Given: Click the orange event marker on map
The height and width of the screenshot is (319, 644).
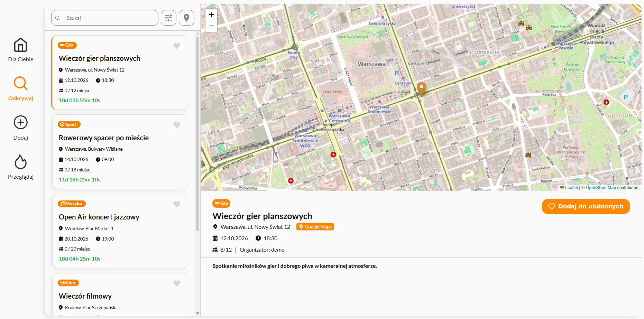Looking at the screenshot, I should [421, 89].
